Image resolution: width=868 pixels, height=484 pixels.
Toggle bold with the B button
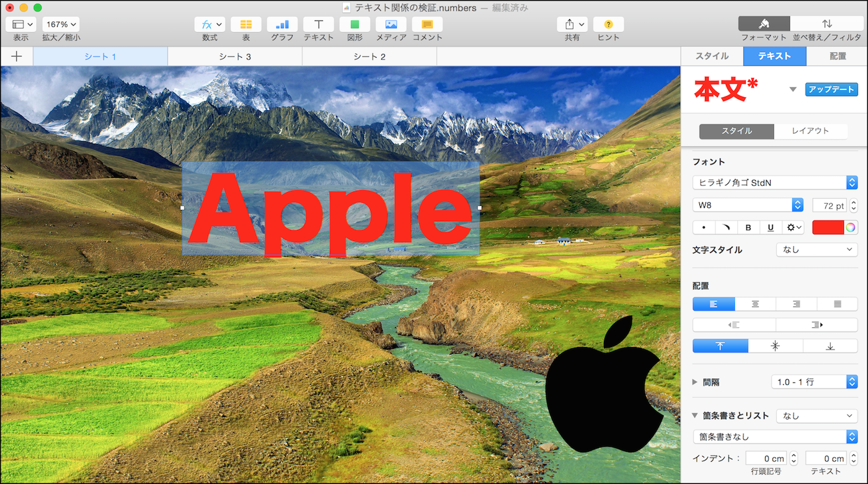pyautogui.click(x=748, y=227)
